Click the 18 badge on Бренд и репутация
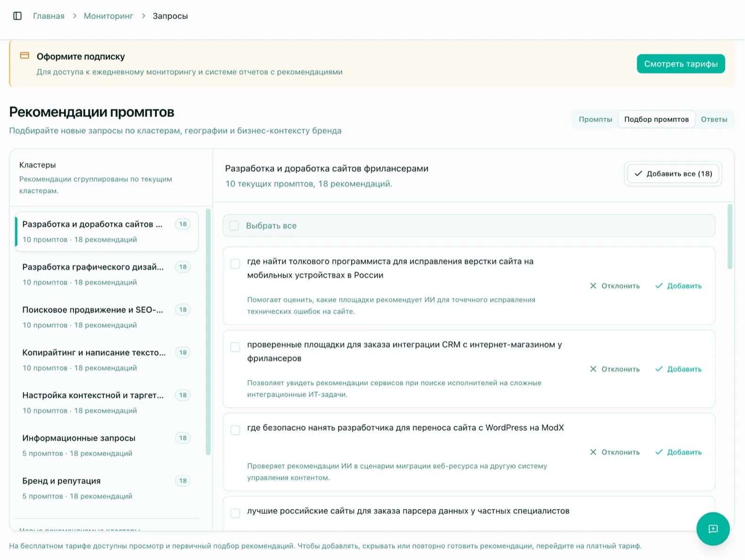 (183, 480)
